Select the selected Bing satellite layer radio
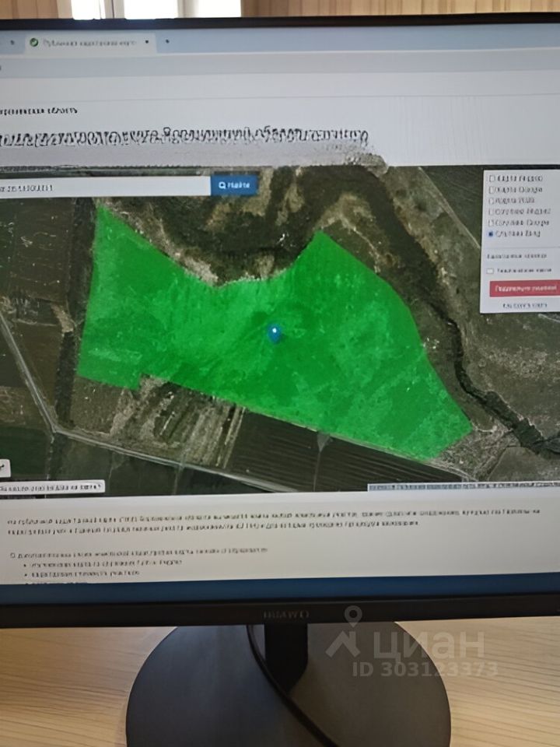Image resolution: width=560 pixels, height=747 pixels. tap(492, 234)
